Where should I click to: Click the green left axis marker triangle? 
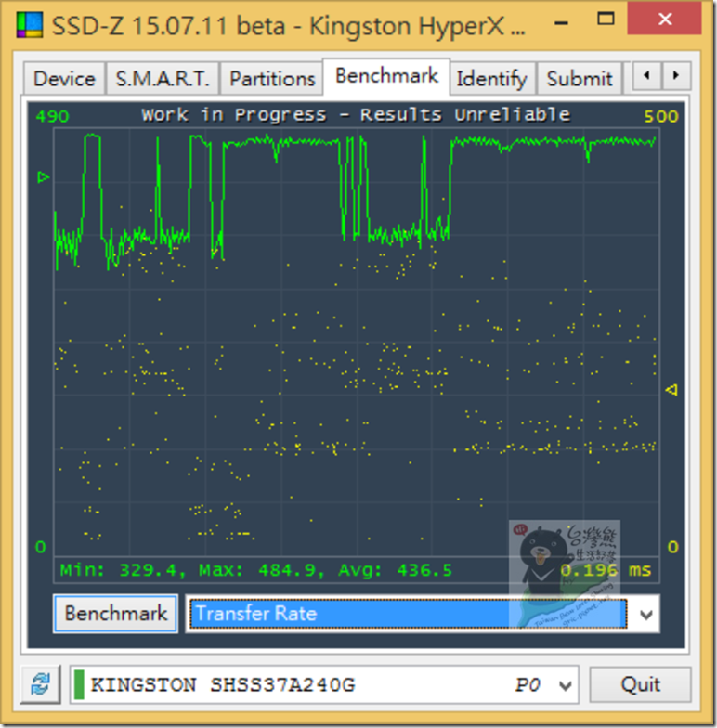(x=43, y=176)
